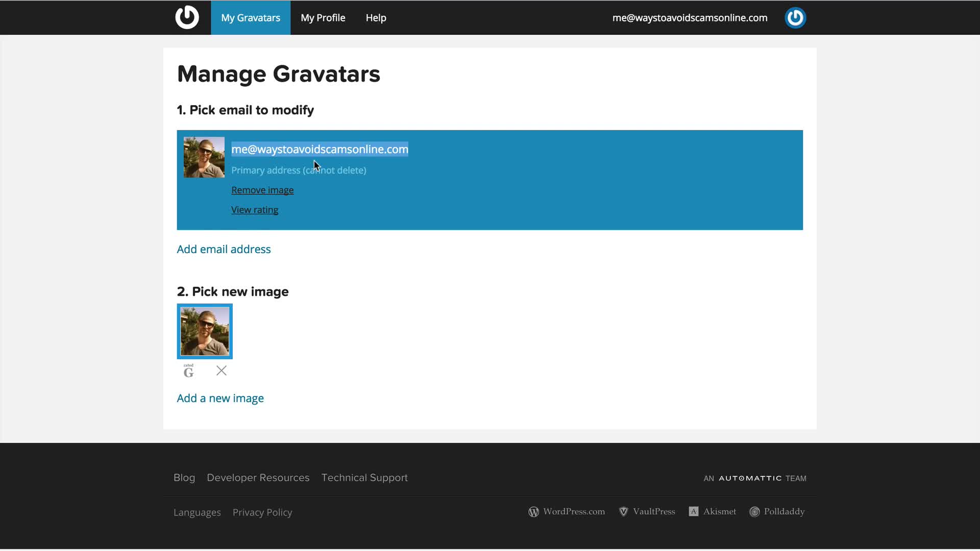Image resolution: width=980 pixels, height=551 pixels.
Task: Delete image with the X icon
Action: pyautogui.click(x=222, y=370)
